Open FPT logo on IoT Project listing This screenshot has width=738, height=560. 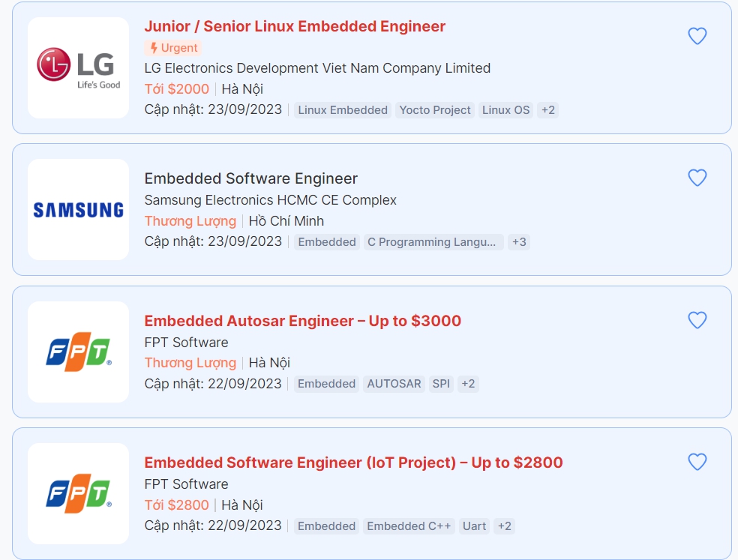coord(79,494)
